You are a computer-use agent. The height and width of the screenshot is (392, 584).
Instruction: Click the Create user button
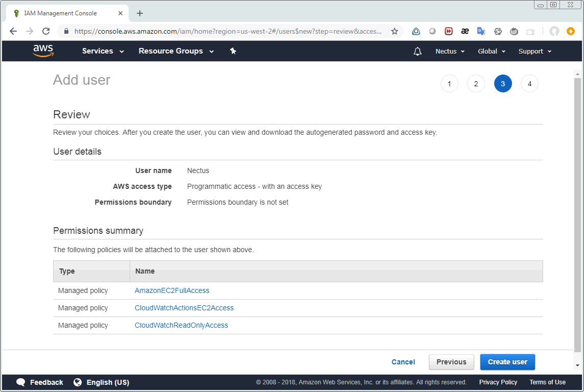507,362
